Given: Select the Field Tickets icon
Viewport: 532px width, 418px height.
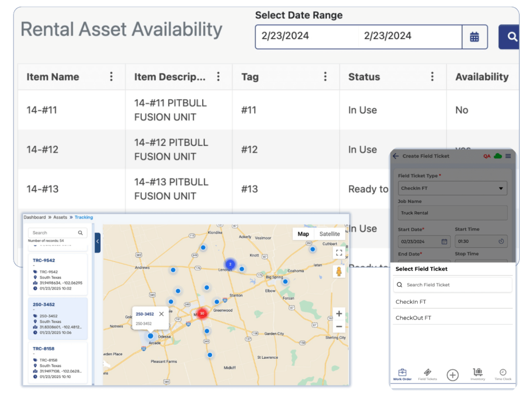Looking at the screenshot, I should (x=427, y=373).
